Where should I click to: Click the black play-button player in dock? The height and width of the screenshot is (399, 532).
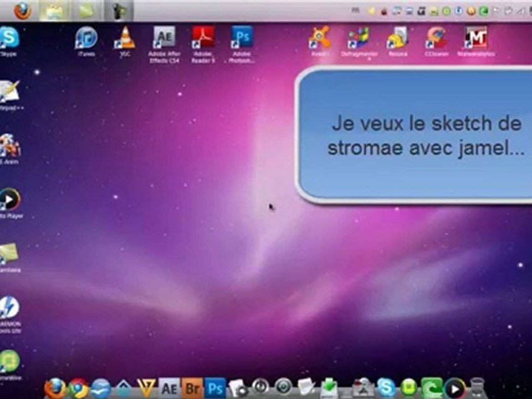(454, 388)
